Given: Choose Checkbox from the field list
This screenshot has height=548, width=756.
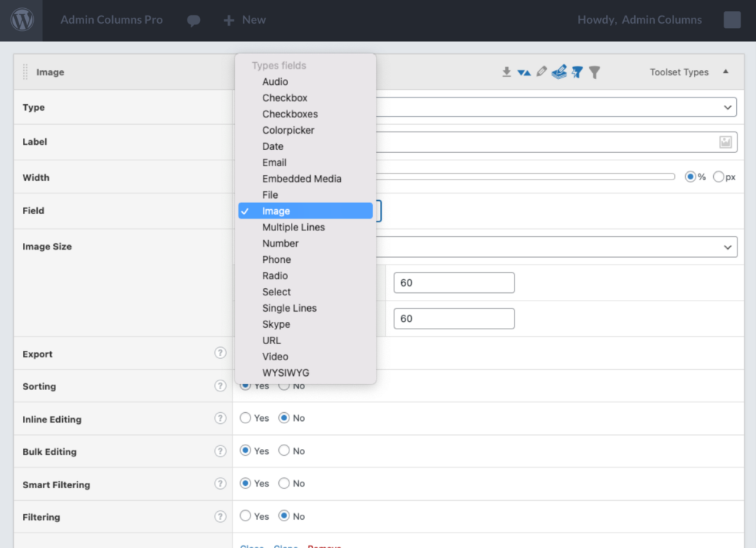Looking at the screenshot, I should 305,98.
